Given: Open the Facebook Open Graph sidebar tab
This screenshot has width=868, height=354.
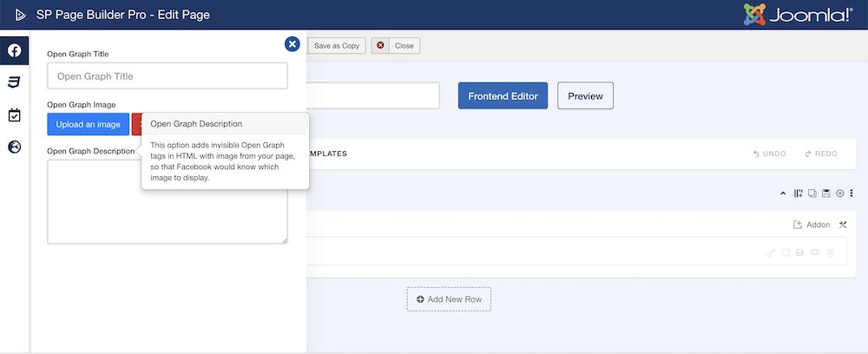Looking at the screenshot, I should click(15, 50).
